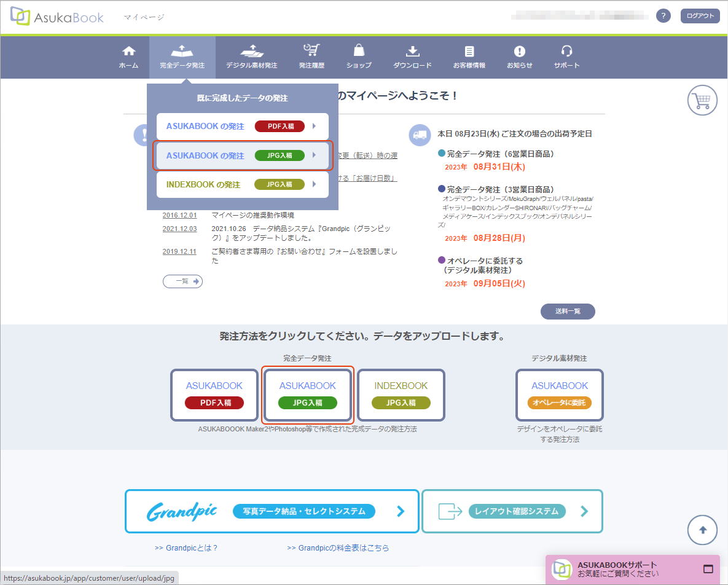Click the ログアウト logout button
The image size is (728, 585).
(x=700, y=16)
